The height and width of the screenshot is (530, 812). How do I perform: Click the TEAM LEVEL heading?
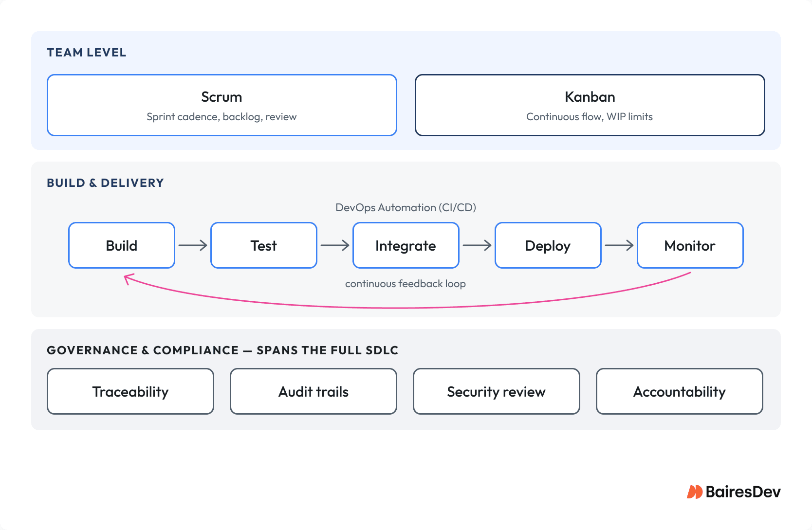(87, 53)
